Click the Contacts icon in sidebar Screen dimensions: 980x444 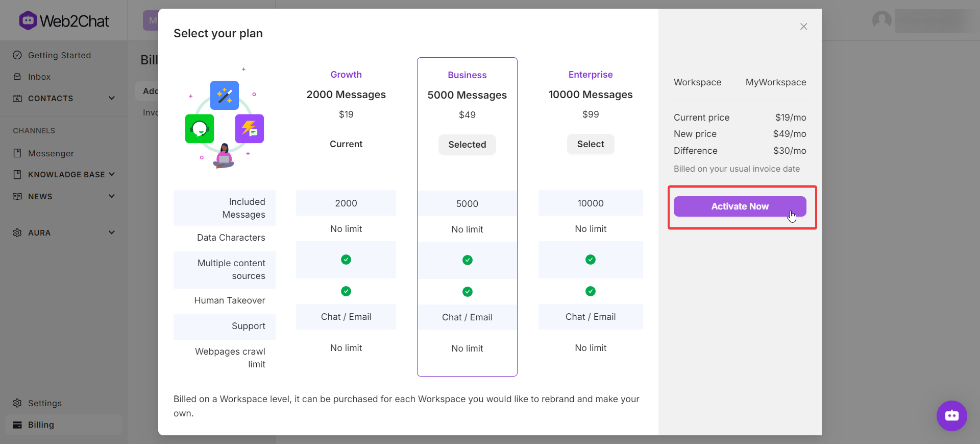(x=17, y=98)
